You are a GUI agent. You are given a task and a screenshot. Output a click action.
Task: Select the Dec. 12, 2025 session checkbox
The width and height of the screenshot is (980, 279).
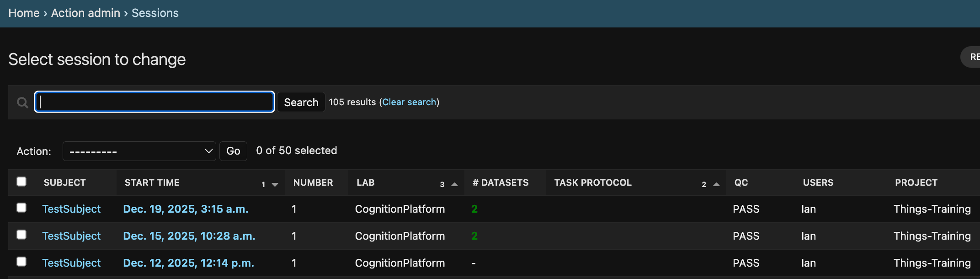pyautogui.click(x=21, y=262)
